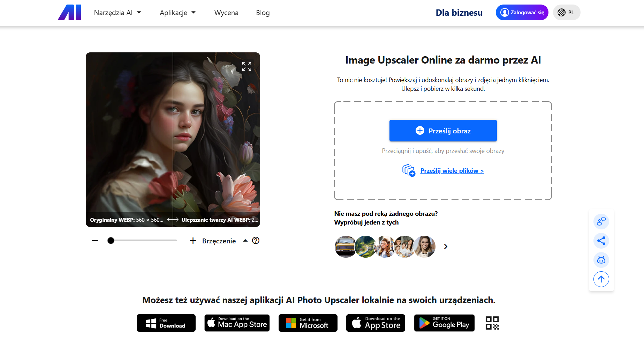Click the AI logo in header
The width and height of the screenshot is (644, 338).
click(69, 13)
